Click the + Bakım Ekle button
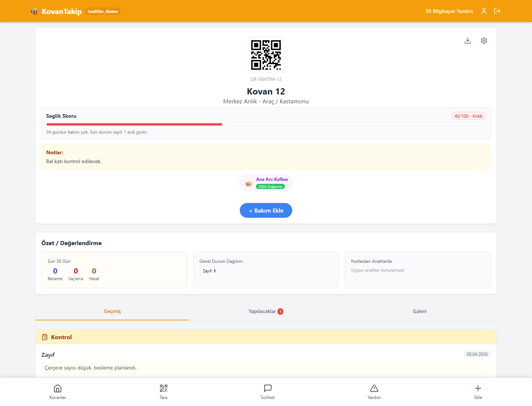 (x=266, y=210)
